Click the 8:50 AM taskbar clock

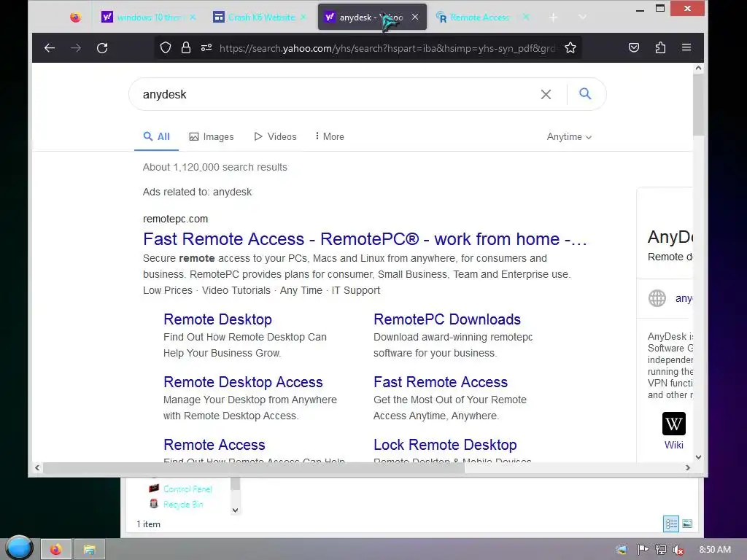pos(715,550)
